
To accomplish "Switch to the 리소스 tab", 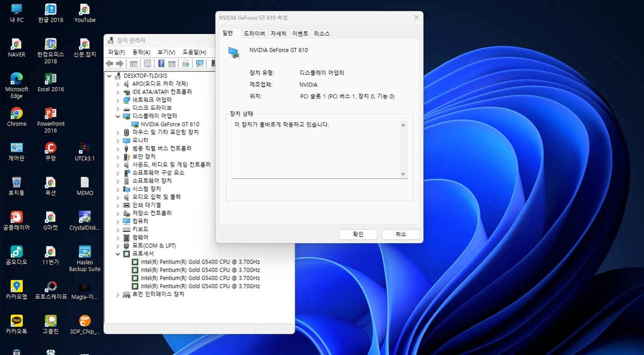I will click(x=322, y=34).
